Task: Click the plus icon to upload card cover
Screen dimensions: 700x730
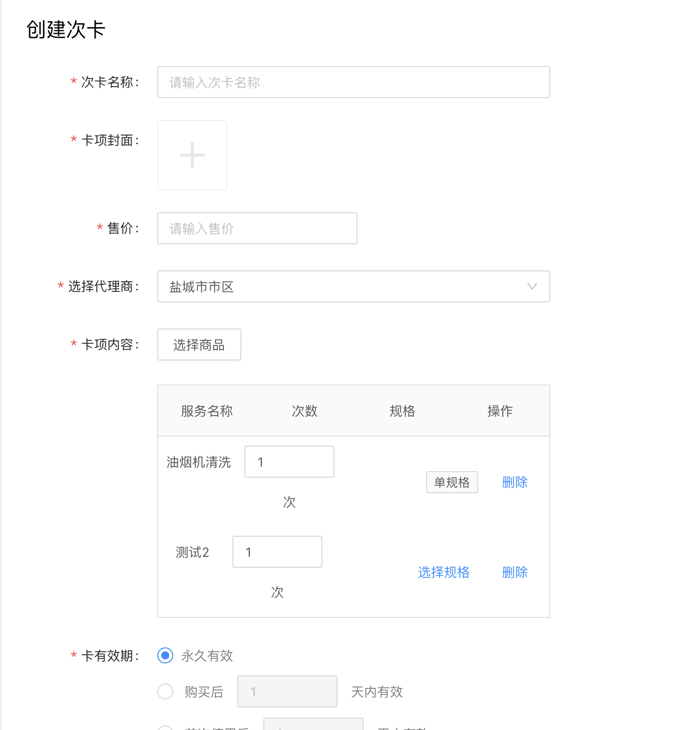Action: coord(192,155)
